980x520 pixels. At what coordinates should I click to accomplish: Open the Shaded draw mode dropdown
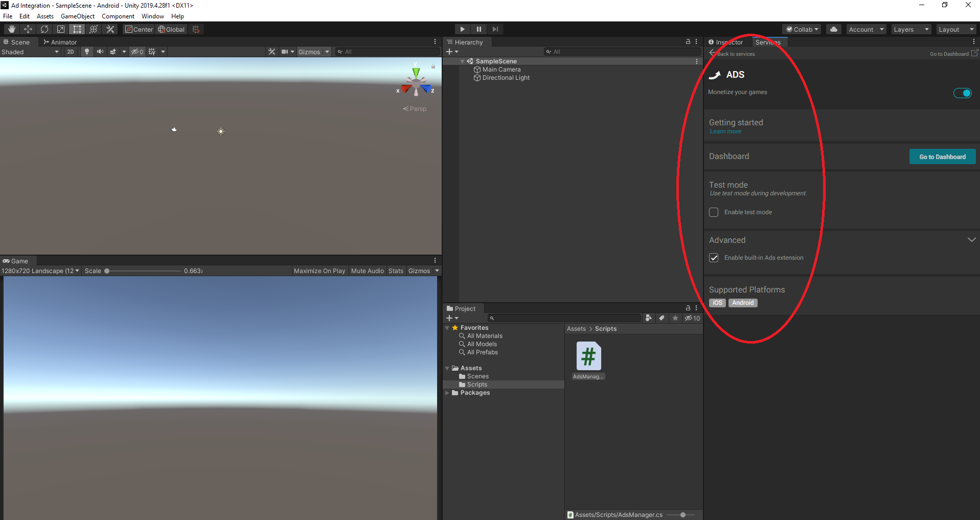pos(30,52)
